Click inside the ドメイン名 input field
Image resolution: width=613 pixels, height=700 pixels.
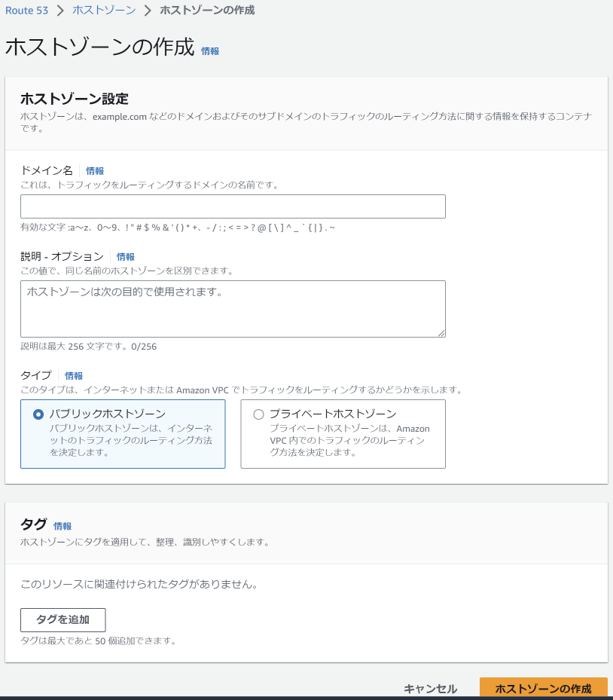click(233, 206)
